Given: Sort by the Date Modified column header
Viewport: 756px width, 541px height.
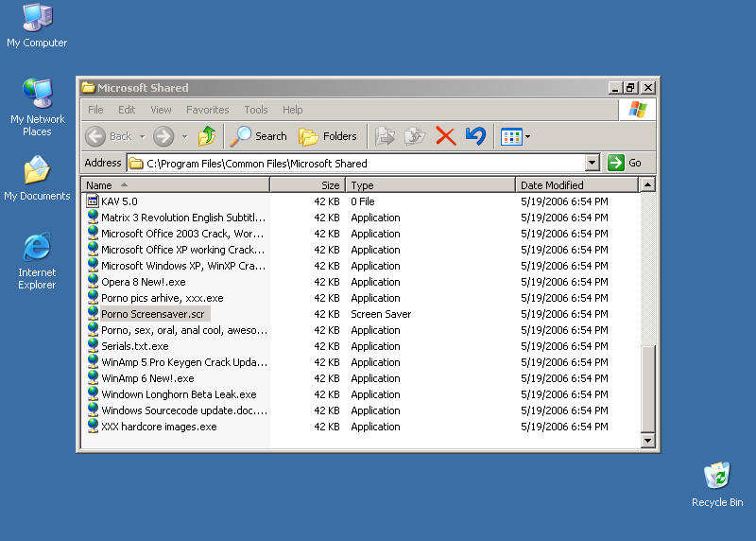Looking at the screenshot, I should tap(577, 185).
